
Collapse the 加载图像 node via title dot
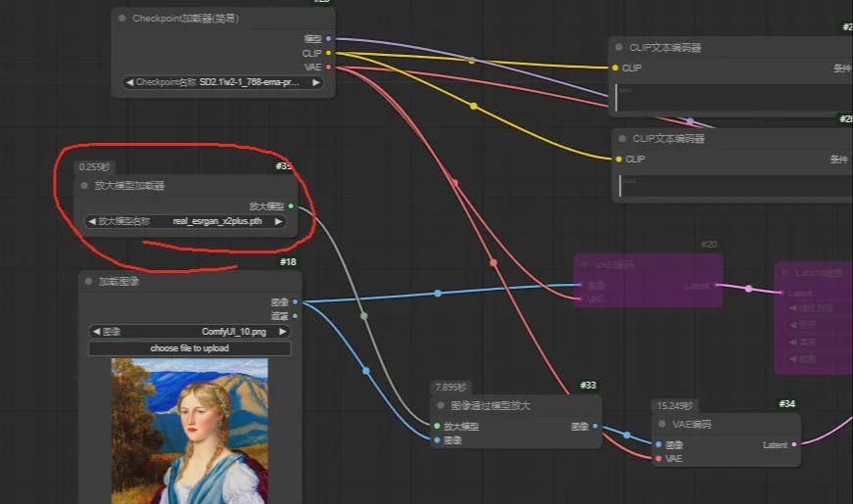click(x=89, y=281)
